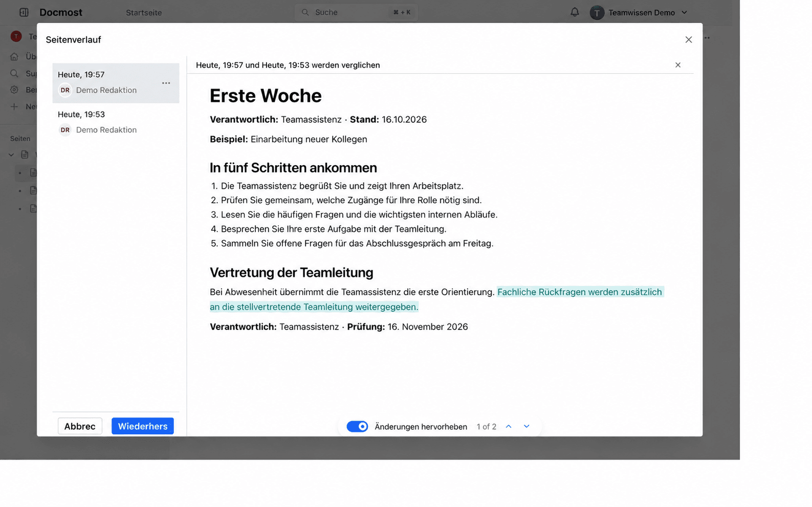
Task: Click the plus icon in the left sidebar
Action: [x=14, y=106]
